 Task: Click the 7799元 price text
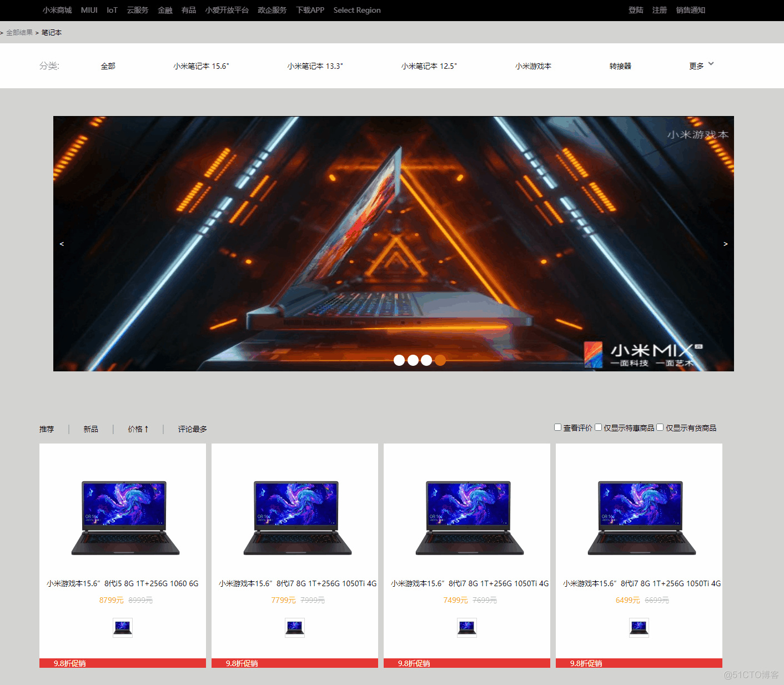click(283, 600)
